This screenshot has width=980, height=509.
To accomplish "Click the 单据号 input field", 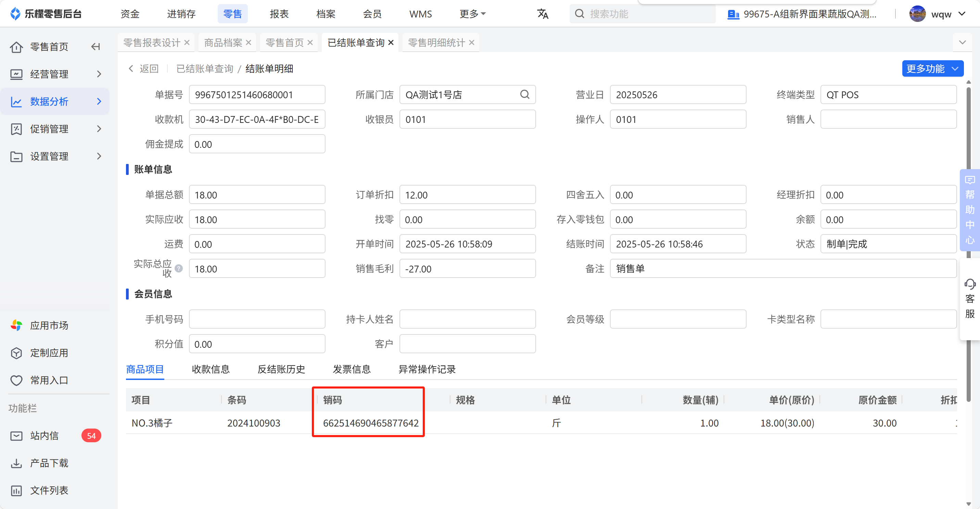I will point(257,94).
